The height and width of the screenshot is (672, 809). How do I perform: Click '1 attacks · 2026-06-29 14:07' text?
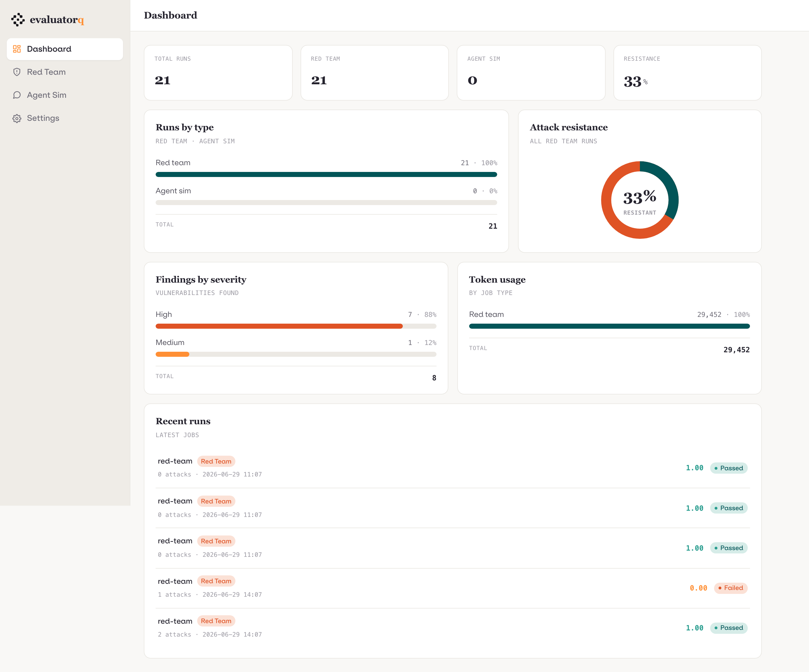point(210,594)
